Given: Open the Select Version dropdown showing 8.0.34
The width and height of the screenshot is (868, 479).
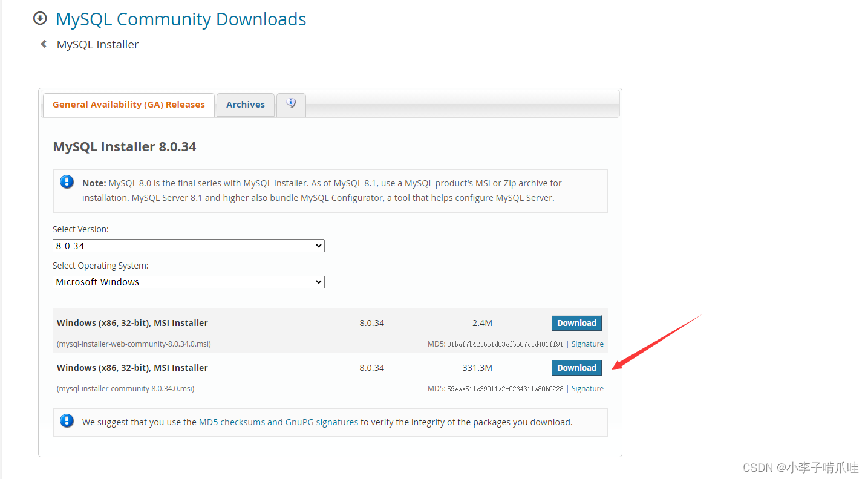Looking at the screenshot, I should pyautogui.click(x=189, y=246).
